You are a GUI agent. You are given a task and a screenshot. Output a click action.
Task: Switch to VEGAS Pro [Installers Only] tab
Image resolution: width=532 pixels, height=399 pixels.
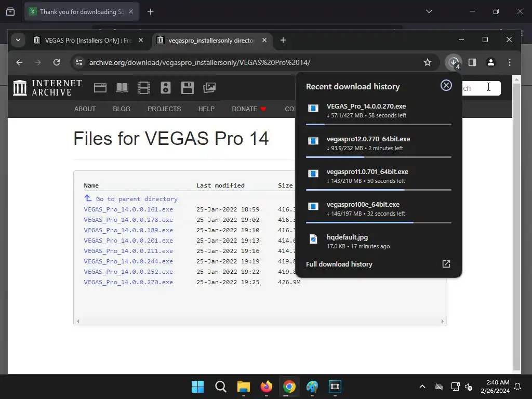(x=88, y=41)
